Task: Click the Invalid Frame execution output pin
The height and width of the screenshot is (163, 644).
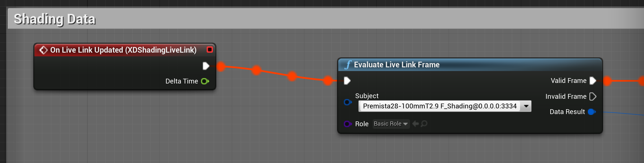Action: tap(593, 96)
